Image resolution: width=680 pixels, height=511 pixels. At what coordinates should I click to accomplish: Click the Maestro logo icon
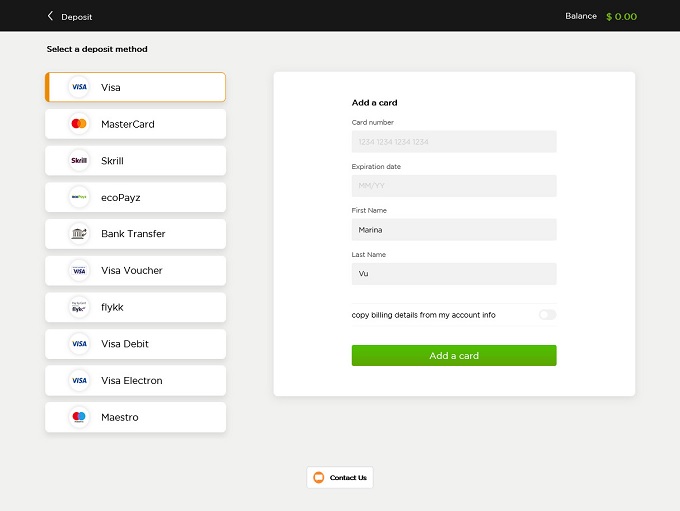point(79,417)
